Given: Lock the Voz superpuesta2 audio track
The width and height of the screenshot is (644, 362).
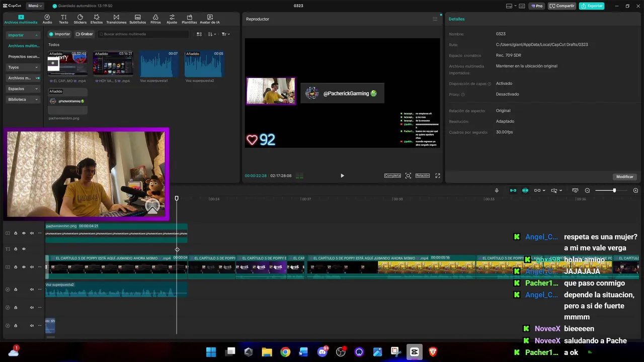Looking at the screenshot, I should (x=16, y=289).
